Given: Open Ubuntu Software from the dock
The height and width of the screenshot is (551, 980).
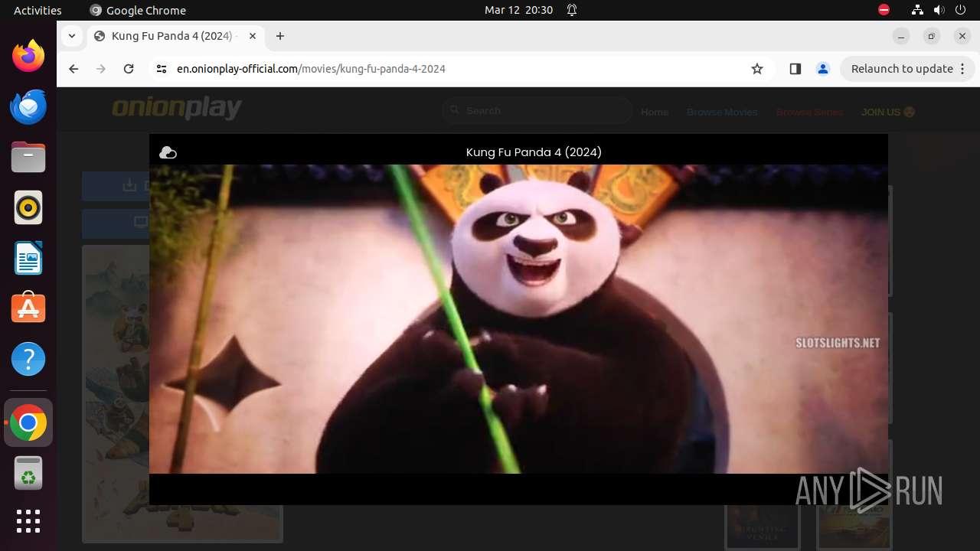Looking at the screenshot, I should click(28, 308).
